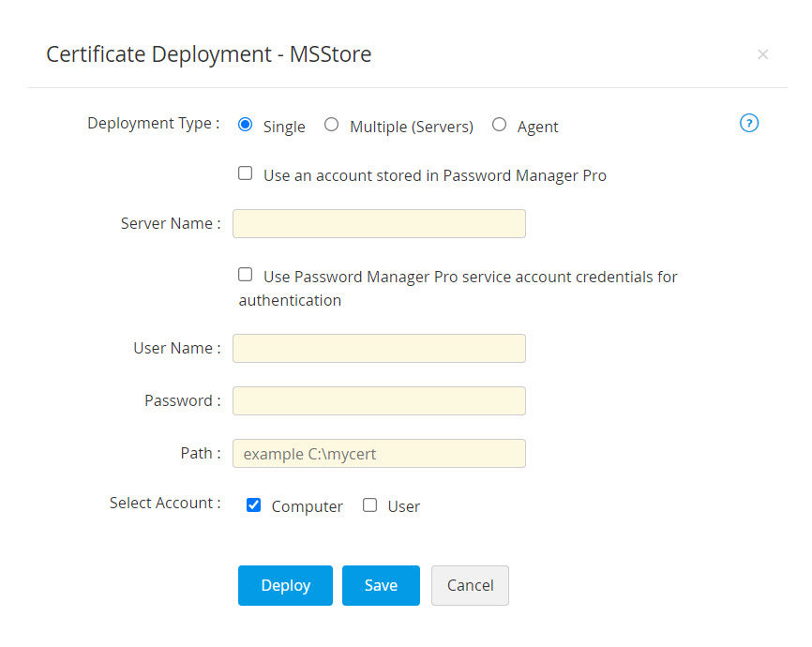The image size is (812, 647).
Task: Click the User label next to checkbox
Action: (x=403, y=506)
